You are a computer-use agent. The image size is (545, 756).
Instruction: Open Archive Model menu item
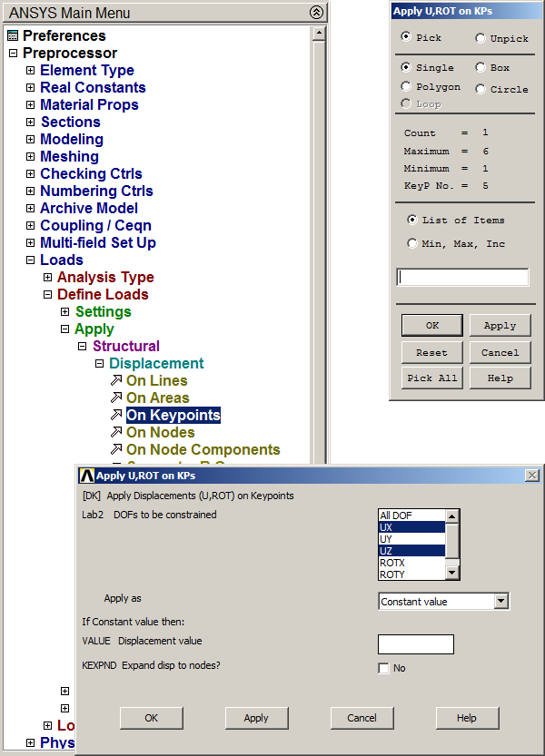[89, 209]
